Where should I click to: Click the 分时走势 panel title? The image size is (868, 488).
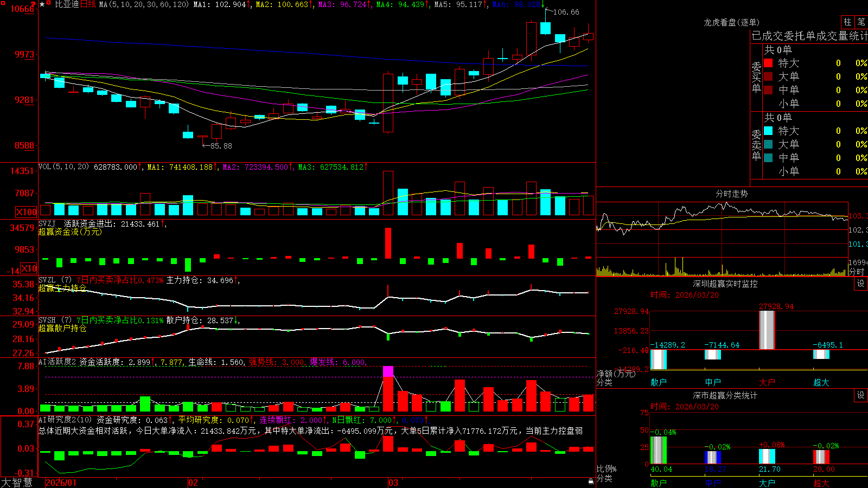732,194
